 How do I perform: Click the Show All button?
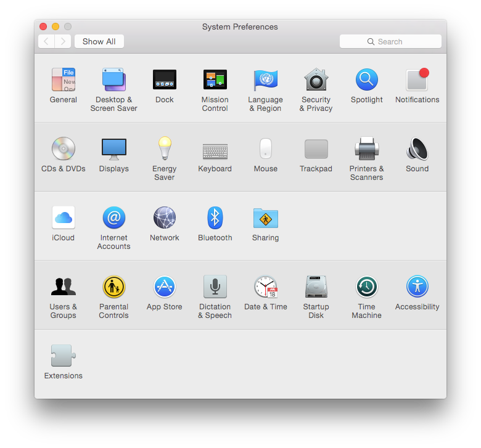click(99, 41)
